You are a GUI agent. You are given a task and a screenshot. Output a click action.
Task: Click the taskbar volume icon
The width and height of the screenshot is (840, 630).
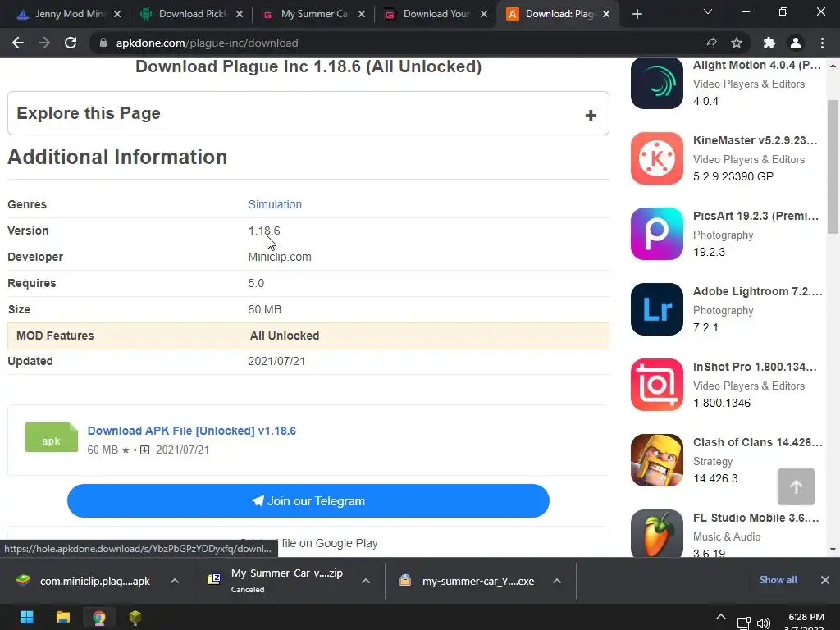pos(764,623)
